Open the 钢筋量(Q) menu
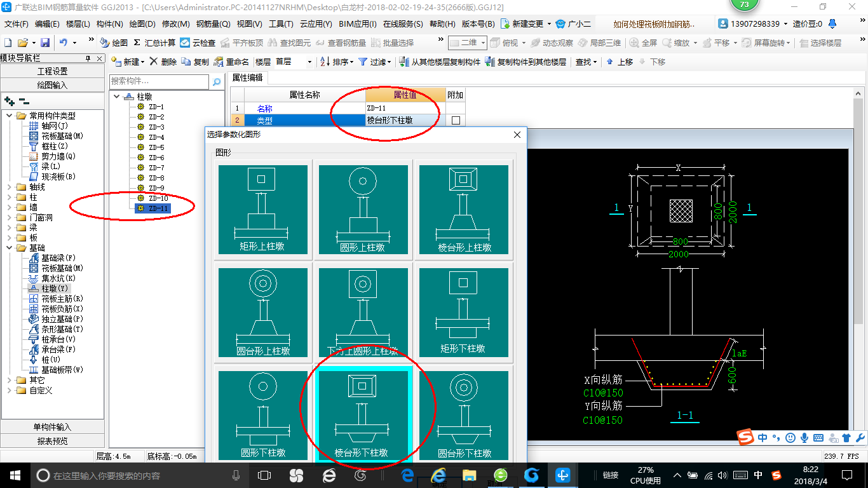The image size is (868, 488). [213, 24]
